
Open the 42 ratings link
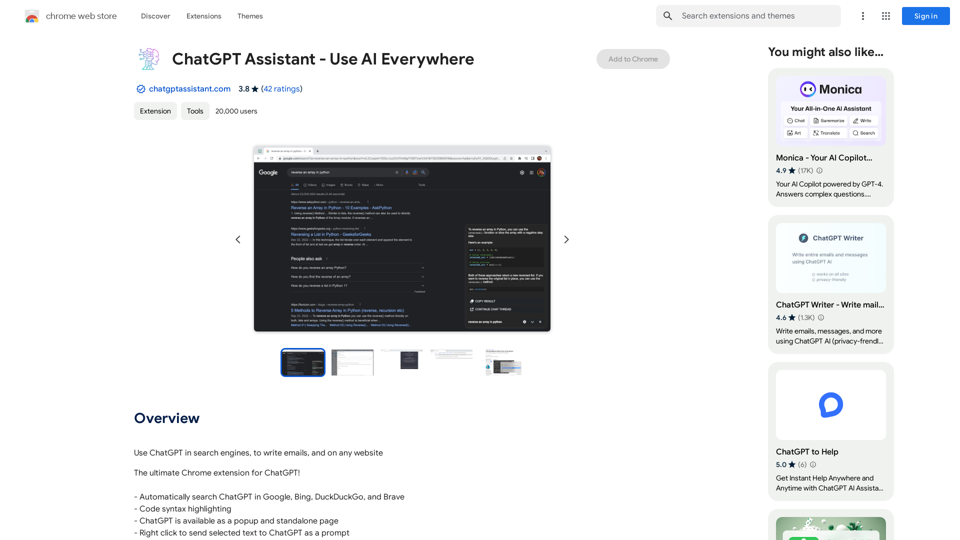click(x=282, y=89)
